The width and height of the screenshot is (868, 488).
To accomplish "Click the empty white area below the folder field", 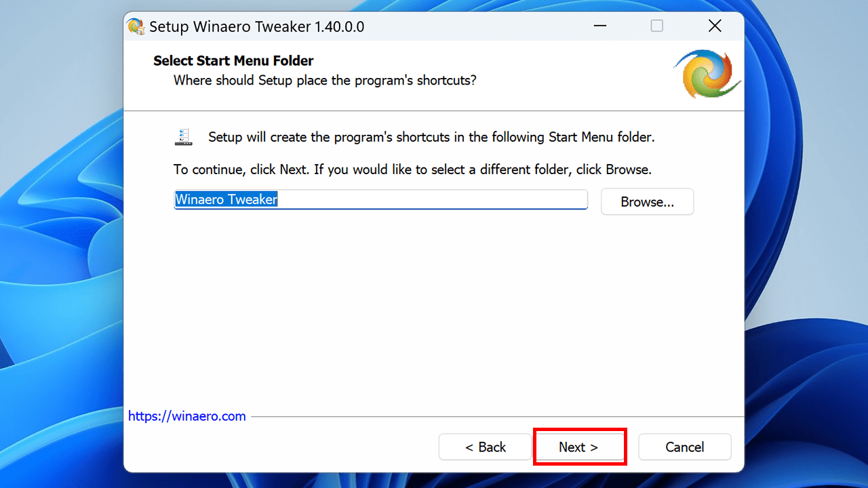I will (x=434, y=305).
